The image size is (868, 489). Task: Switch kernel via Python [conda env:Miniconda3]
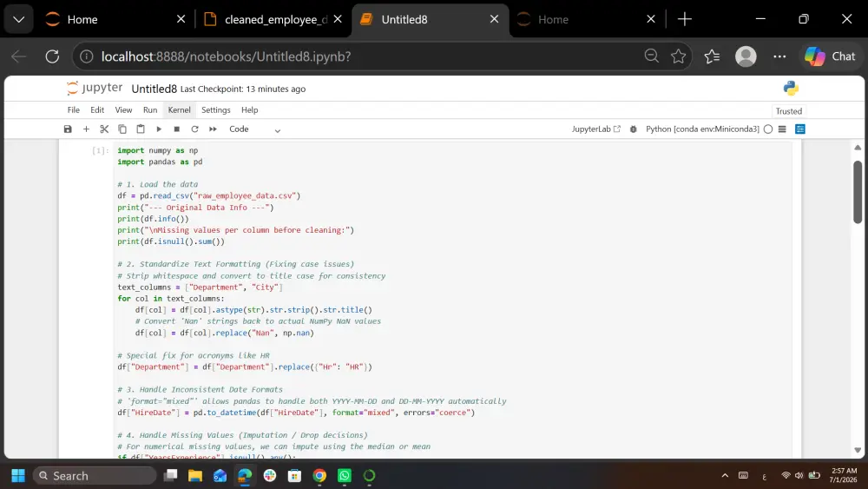pos(702,129)
